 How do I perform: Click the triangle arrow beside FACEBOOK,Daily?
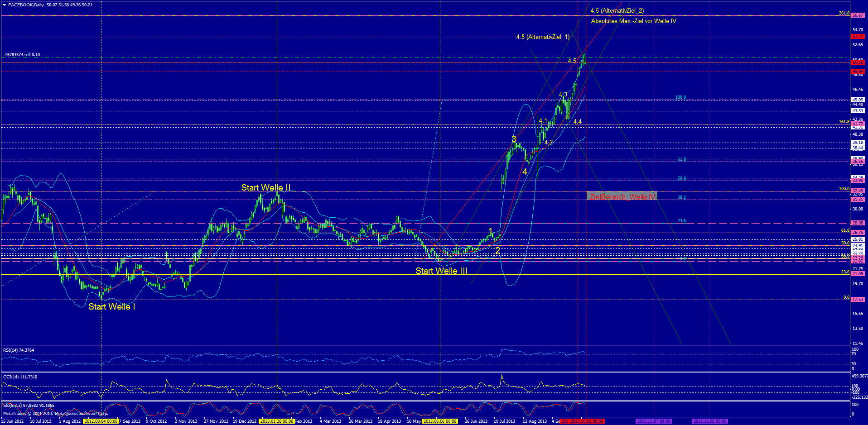(x=4, y=5)
